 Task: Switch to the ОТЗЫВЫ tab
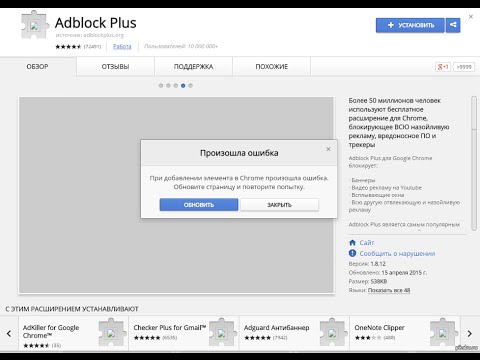[115, 67]
